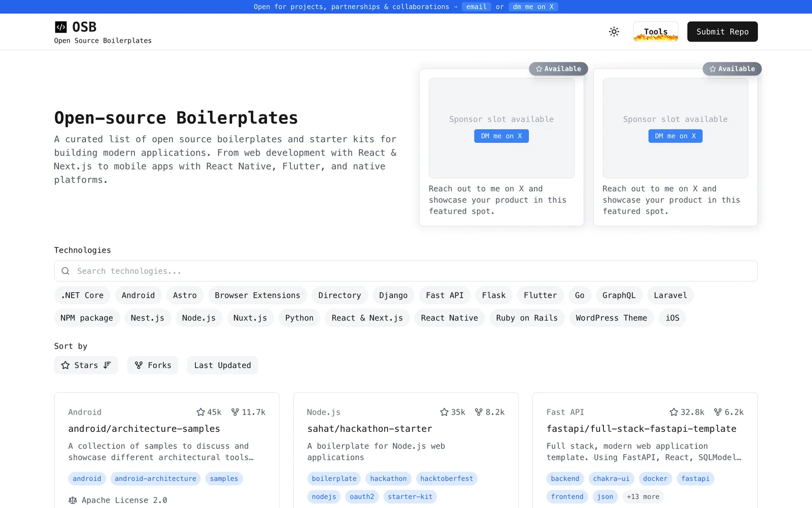
Task: Filter by Flask technology
Action: click(x=494, y=295)
